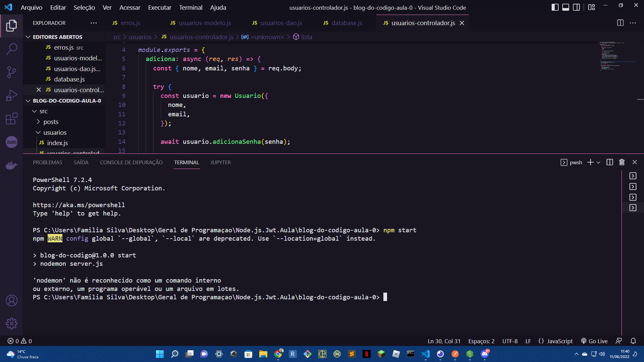The width and height of the screenshot is (644, 362).
Task: Open the Manage gear icon
Action: [x=11, y=324]
